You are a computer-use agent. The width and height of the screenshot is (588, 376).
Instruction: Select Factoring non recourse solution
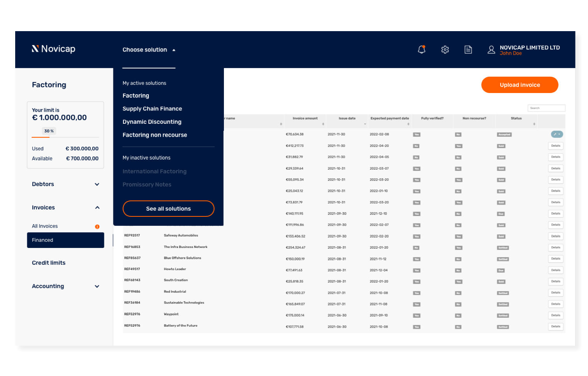155,135
